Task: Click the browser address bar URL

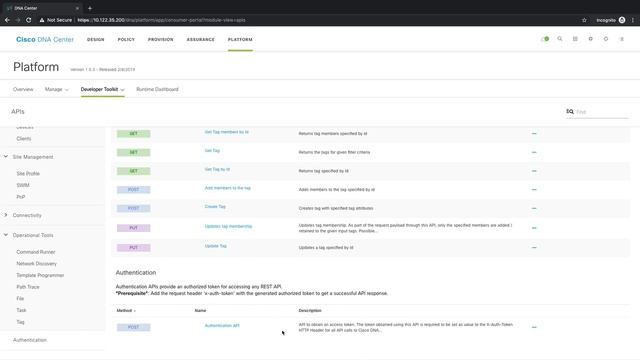Action: (162, 20)
